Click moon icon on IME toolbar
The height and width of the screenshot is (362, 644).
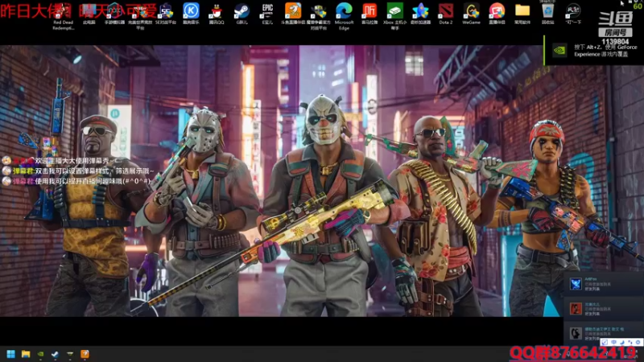[x=621, y=342]
